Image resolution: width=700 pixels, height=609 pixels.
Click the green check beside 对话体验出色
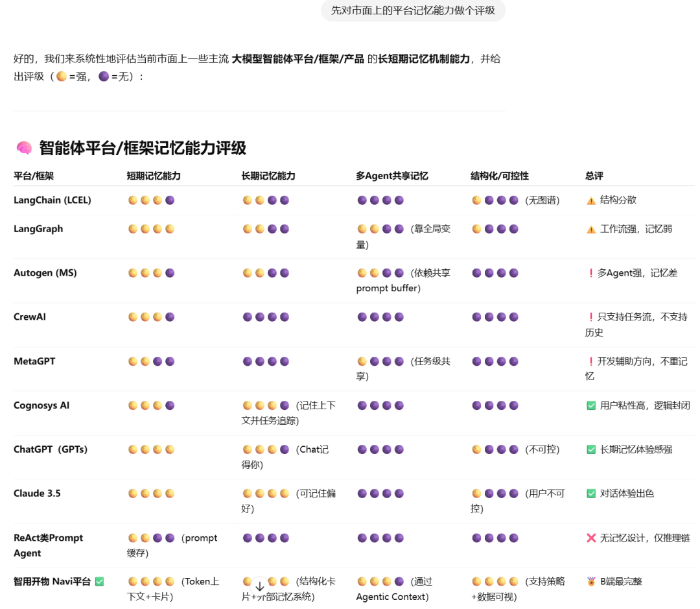pyautogui.click(x=590, y=494)
